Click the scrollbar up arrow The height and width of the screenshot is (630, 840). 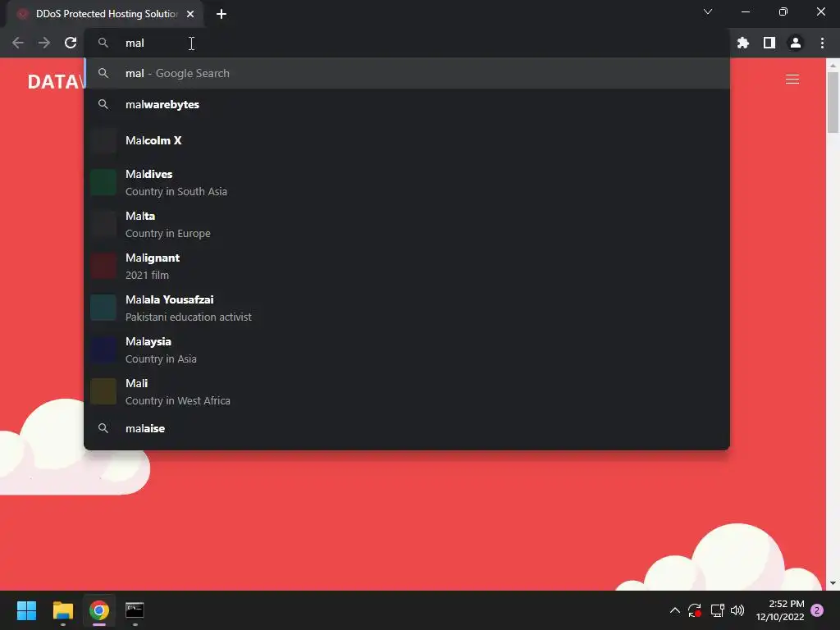[x=833, y=66]
